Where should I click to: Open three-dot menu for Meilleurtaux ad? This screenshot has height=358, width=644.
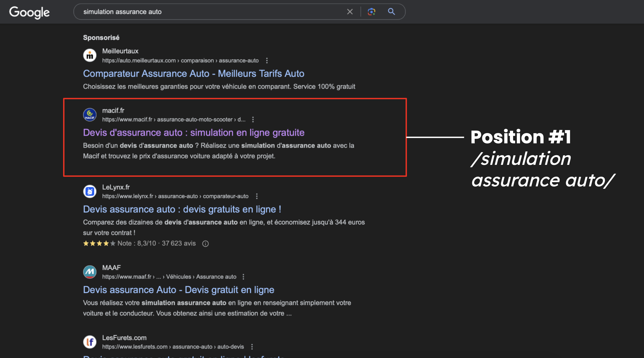point(267,61)
